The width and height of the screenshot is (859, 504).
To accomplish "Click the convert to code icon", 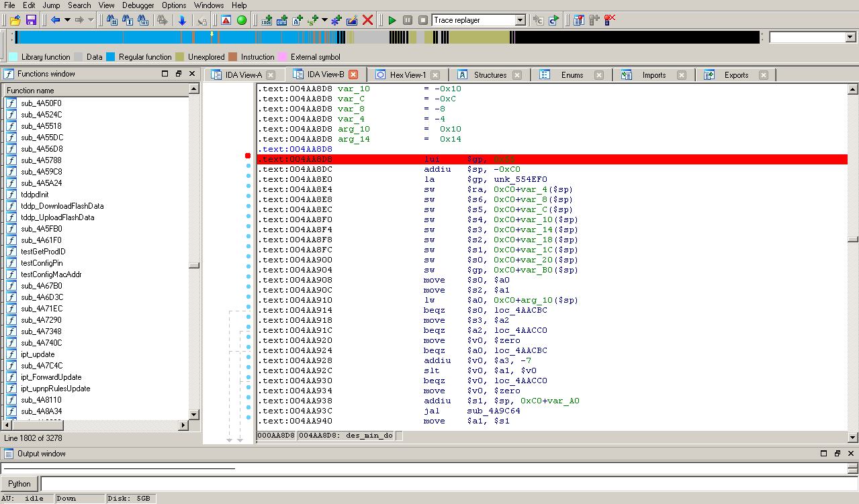I will pyautogui.click(x=267, y=20).
